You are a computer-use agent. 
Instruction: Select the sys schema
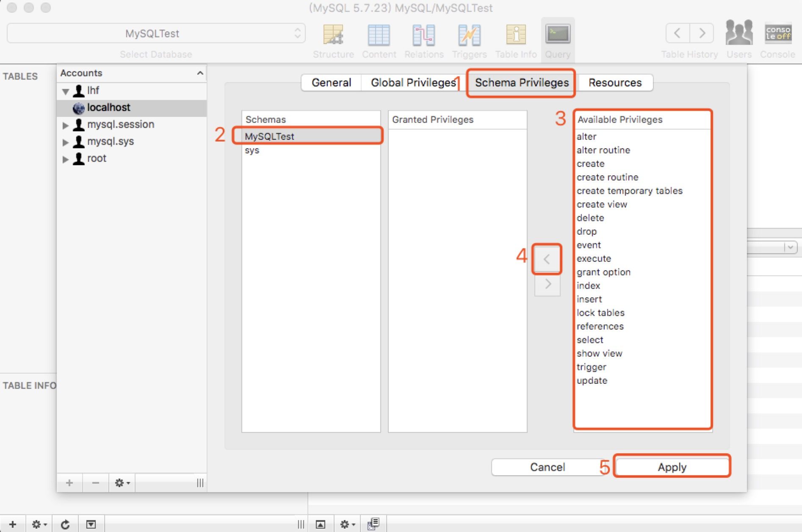252,150
